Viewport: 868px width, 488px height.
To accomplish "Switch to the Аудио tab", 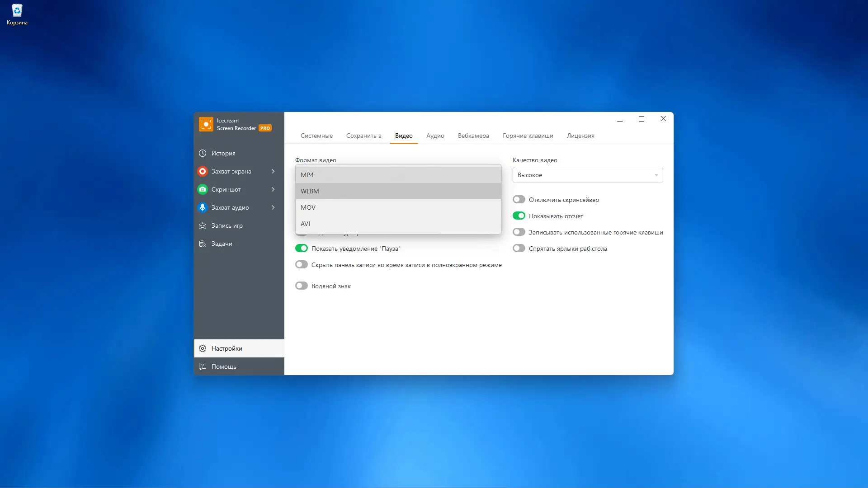I will pos(435,136).
